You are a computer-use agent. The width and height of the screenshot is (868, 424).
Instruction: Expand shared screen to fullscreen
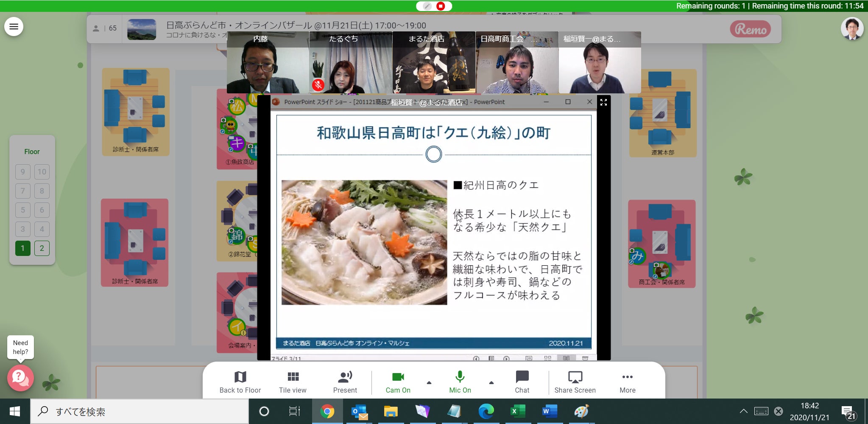(603, 102)
